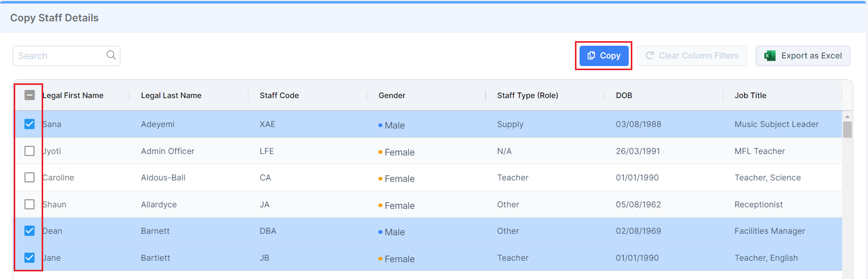Viewport: 868px width, 279px height.
Task: Sort by Legal Last Name column header
Action: (171, 96)
